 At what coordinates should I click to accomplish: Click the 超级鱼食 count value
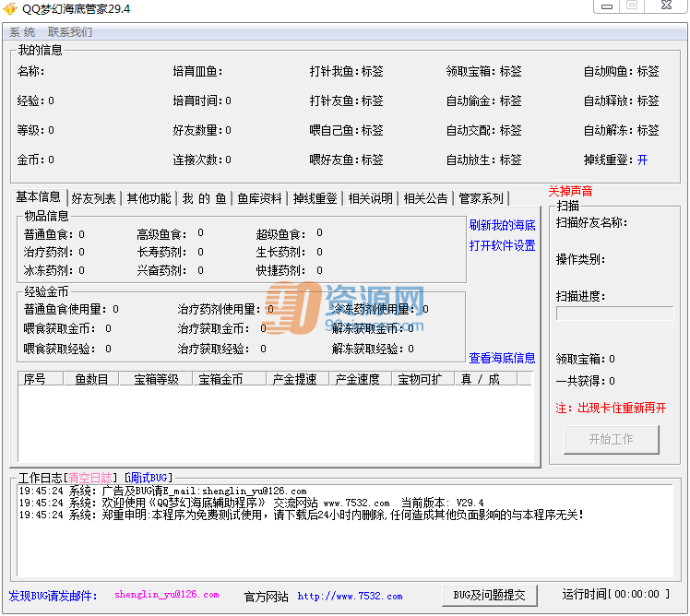319,232
